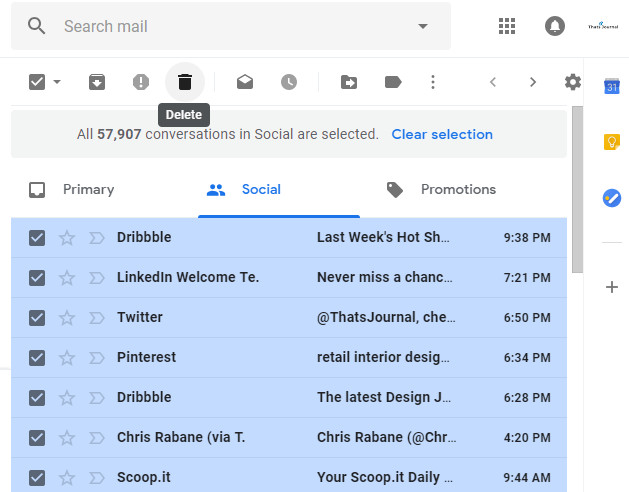This screenshot has height=492, width=629.
Task: Uncheck the 9:38 PM Dribbble email
Action: [x=37, y=238]
